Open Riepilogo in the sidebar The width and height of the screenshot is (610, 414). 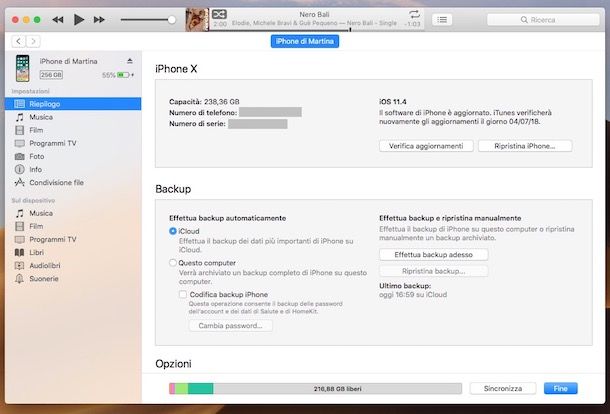tap(73, 104)
